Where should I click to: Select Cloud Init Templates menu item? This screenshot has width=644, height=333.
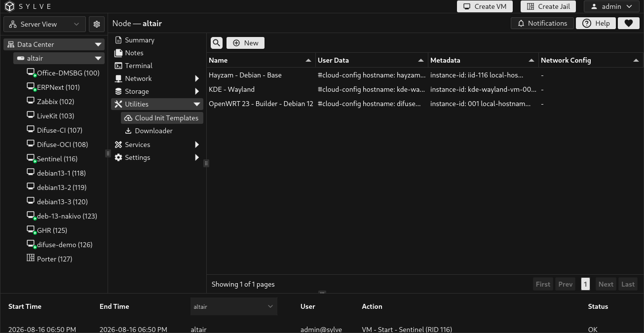162,118
